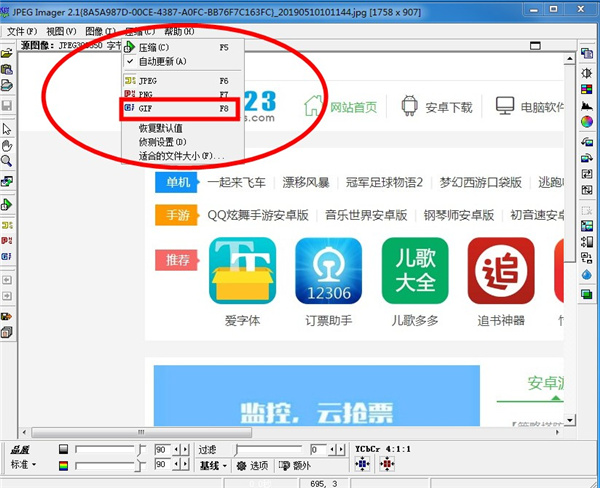Open the 标准 quality preset dropdown

click(x=24, y=464)
